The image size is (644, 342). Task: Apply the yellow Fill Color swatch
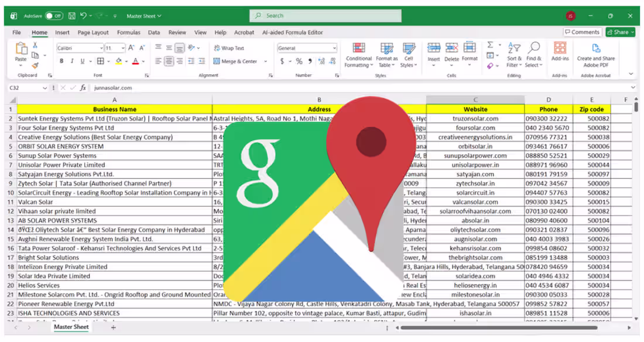[x=119, y=61]
